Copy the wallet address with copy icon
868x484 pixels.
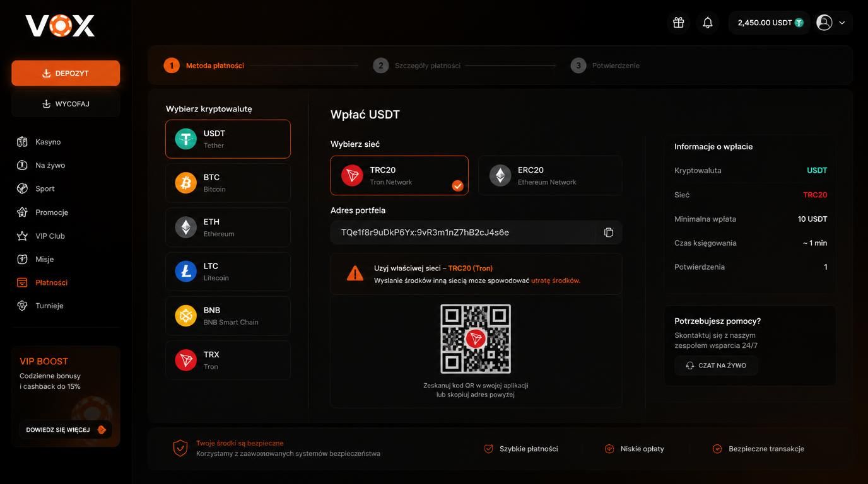pyautogui.click(x=609, y=233)
